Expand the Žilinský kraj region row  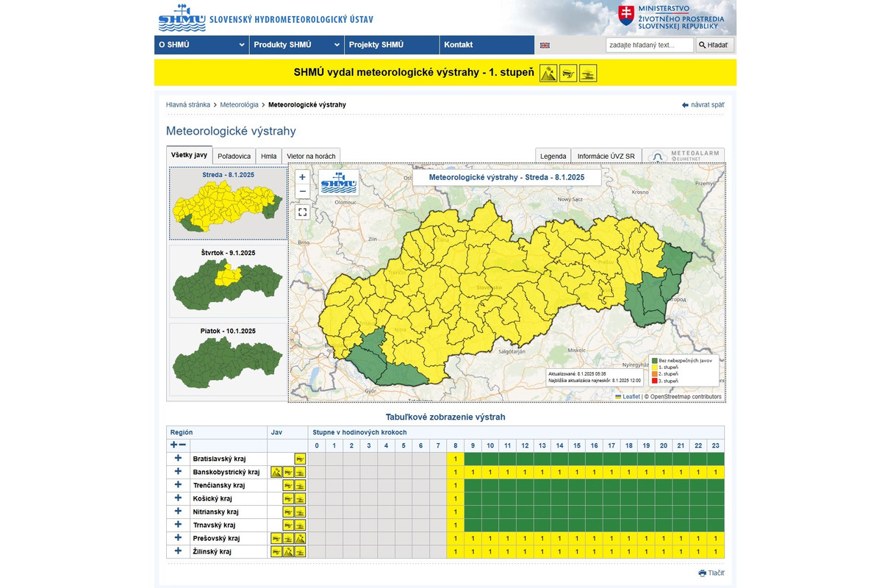177,551
